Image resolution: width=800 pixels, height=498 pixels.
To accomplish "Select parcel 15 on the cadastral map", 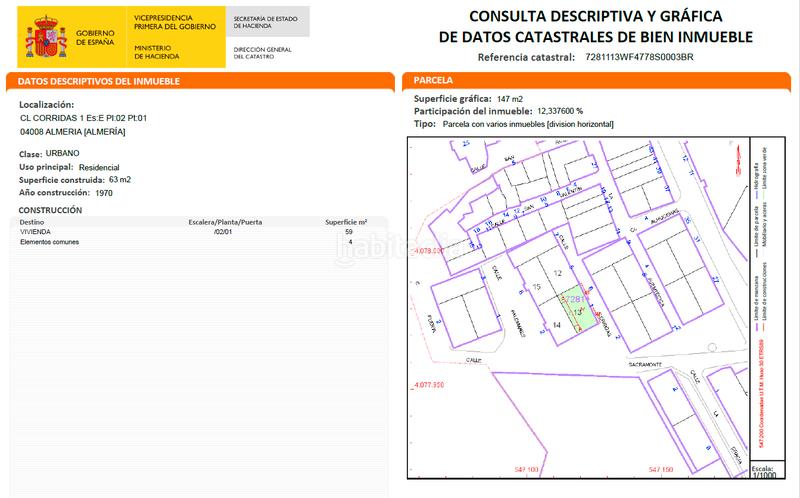I will tap(537, 288).
